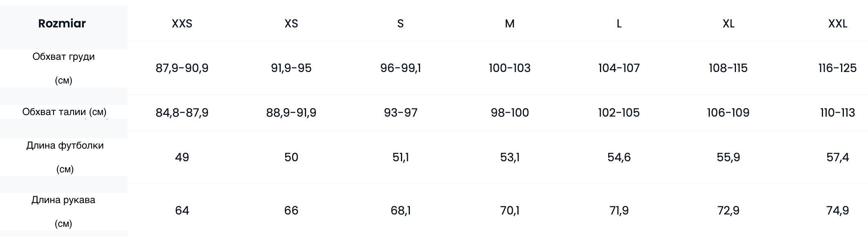868x244 pixels.
Task: Click the Rozmiar header cell
Action: [x=62, y=23]
